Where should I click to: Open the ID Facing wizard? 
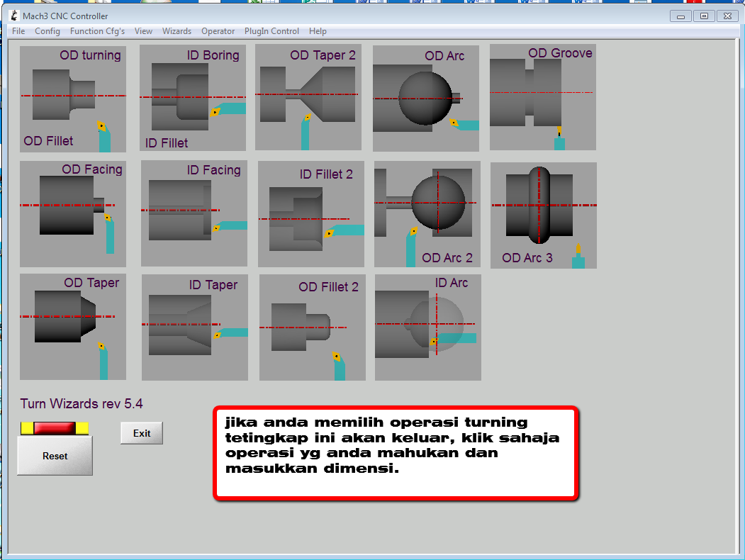pyautogui.click(x=194, y=213)
